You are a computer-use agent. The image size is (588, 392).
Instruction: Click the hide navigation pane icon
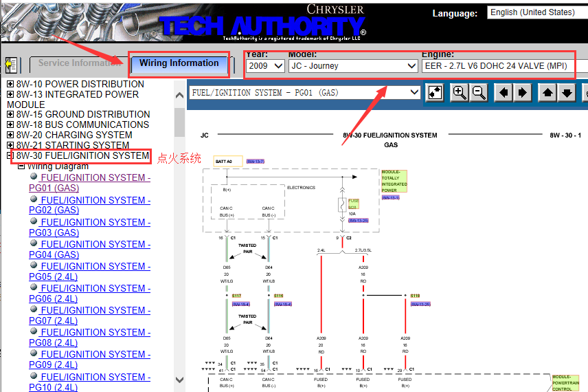point(11,65)
